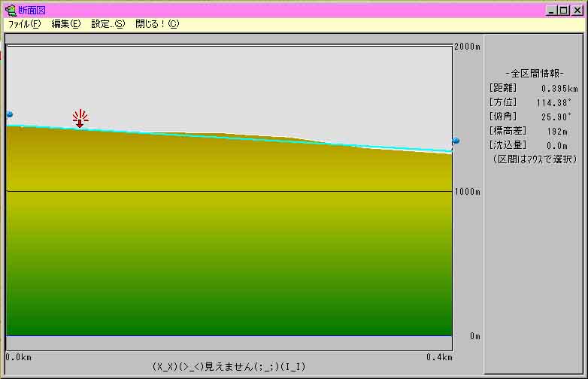Viewport: 588px width, 379px height.
Task: Open the 編集(E) menu
Action: tap(66, 24)
